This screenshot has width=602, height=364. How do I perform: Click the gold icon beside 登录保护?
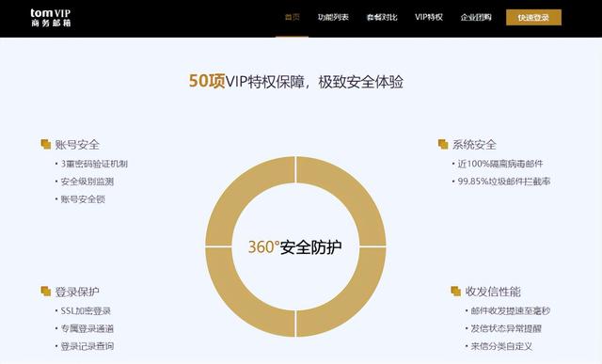point(46,291)
